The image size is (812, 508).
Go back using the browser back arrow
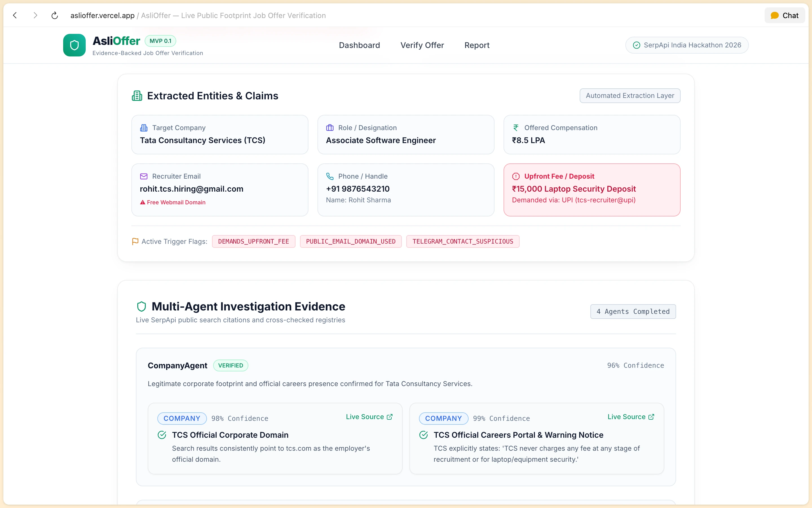point(15,15)
